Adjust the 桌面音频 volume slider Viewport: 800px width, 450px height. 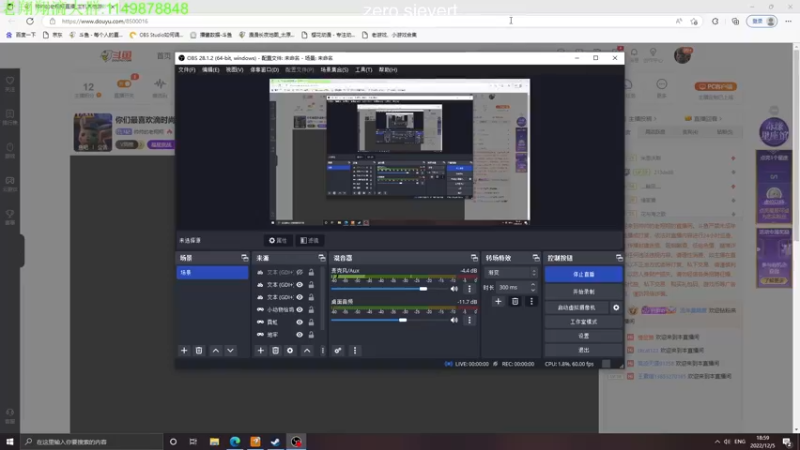click(389, 320)
